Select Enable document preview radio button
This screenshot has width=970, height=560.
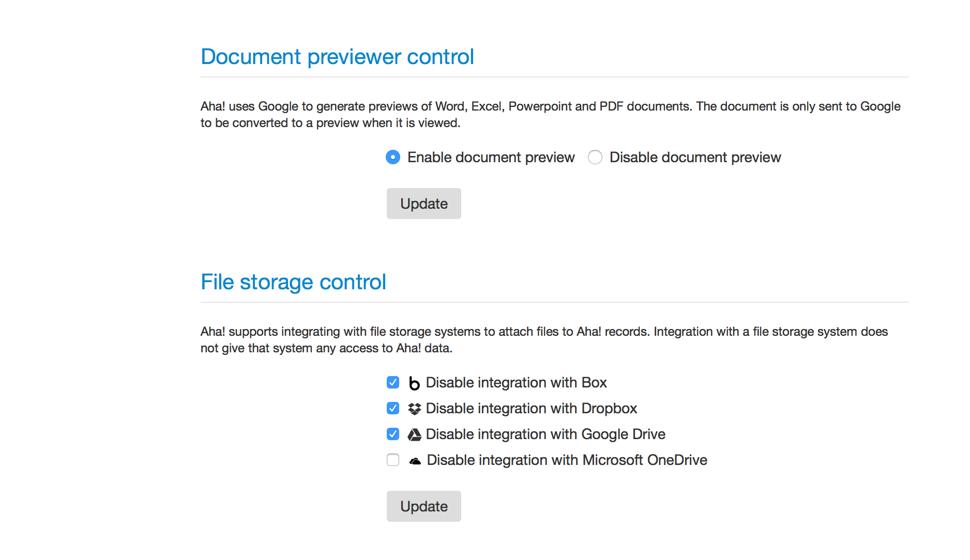pos(393,157)
